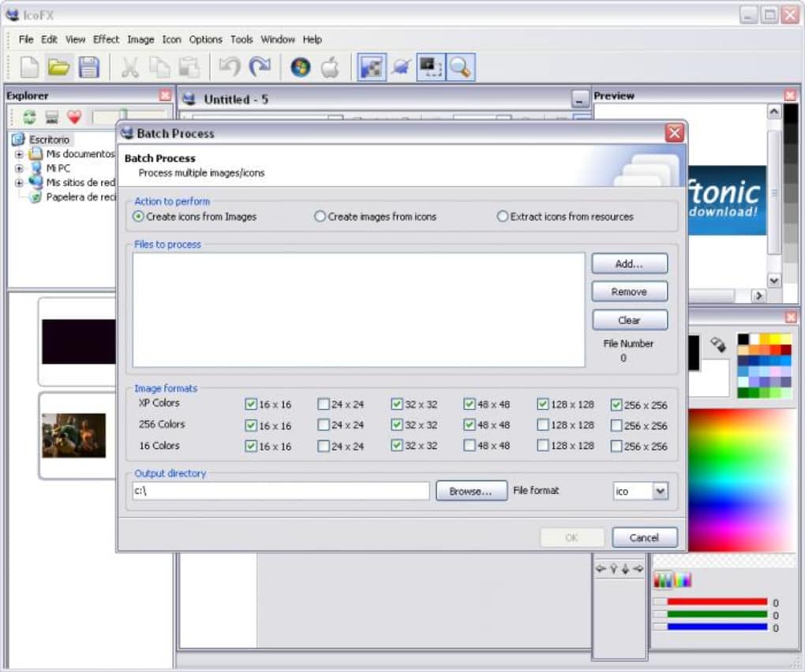
Task: Enable the 24 x 24 XP Colors checkbox
Action: (x=323, y=404)
